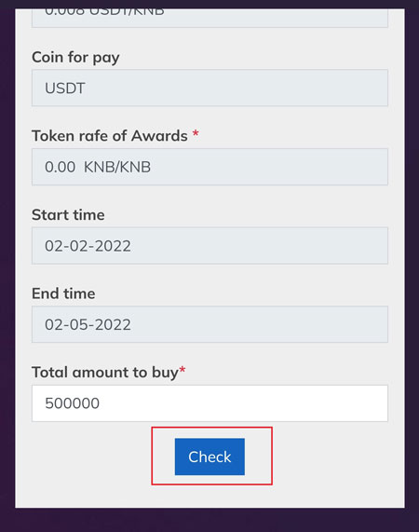Click the "Total amount to buy" label
Screen dimensions: 419x532
click(x=105, y=373)
